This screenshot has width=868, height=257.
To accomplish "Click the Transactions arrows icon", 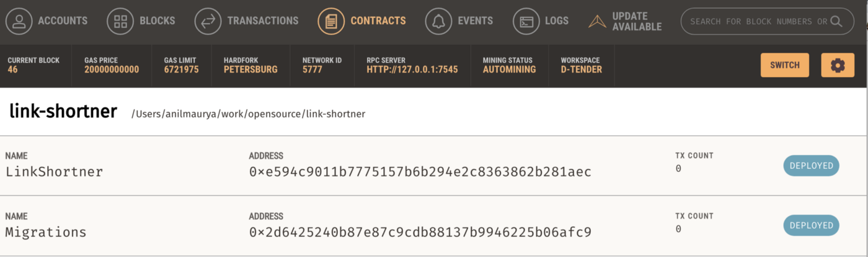I will [208, 21].
